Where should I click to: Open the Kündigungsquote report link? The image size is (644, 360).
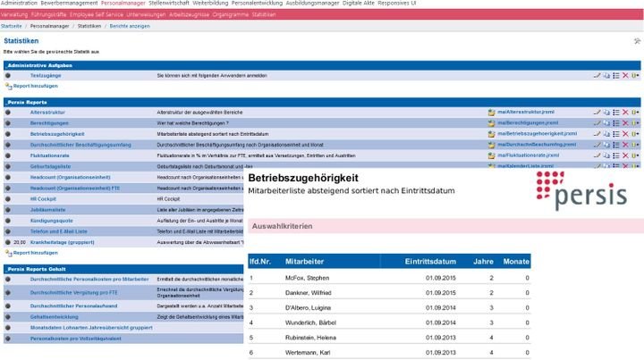click(51, 221)
